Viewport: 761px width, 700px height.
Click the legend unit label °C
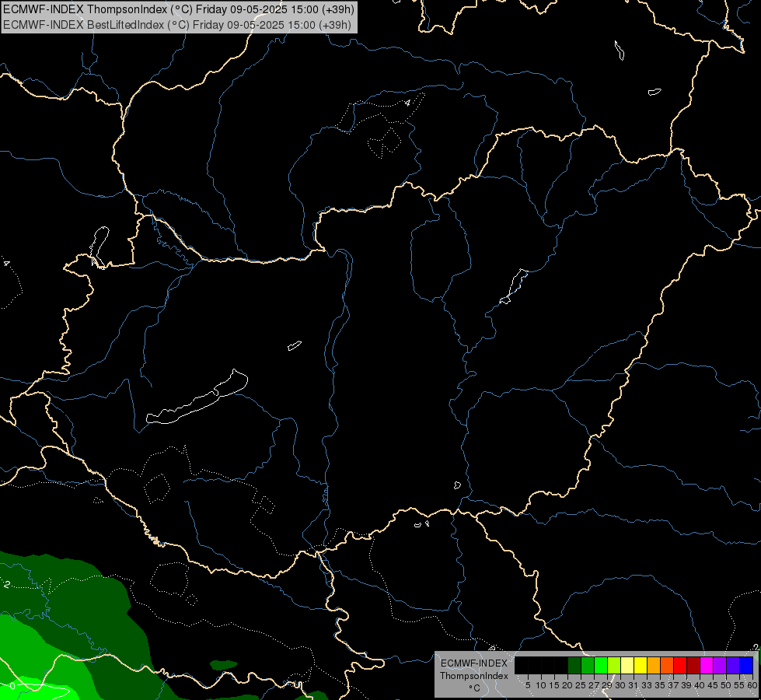point(475,688)
